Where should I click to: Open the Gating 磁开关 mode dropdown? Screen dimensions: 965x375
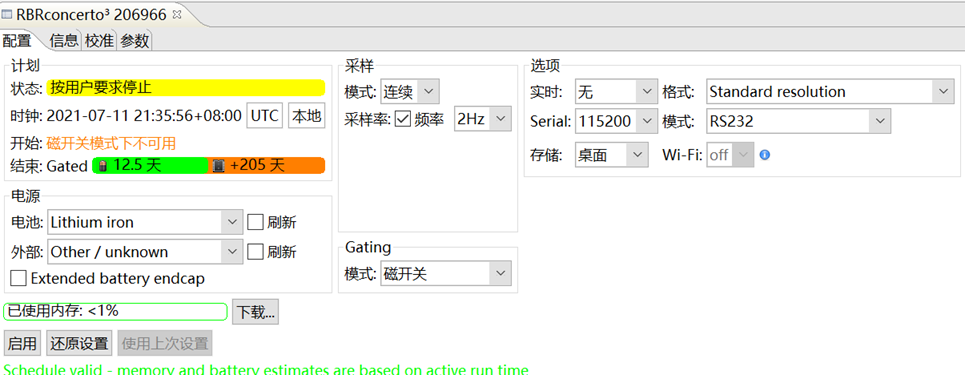(x=446, y=274)
